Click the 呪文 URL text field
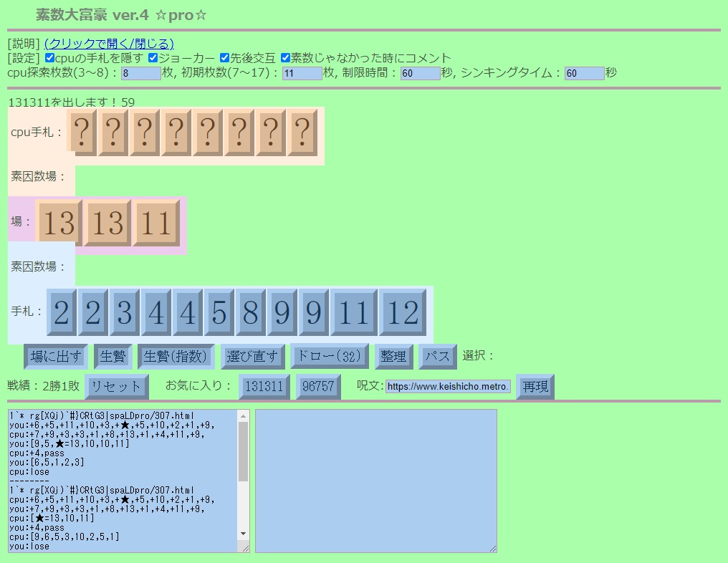This screenshot has height=563, width=728. (x=448, y=387)
